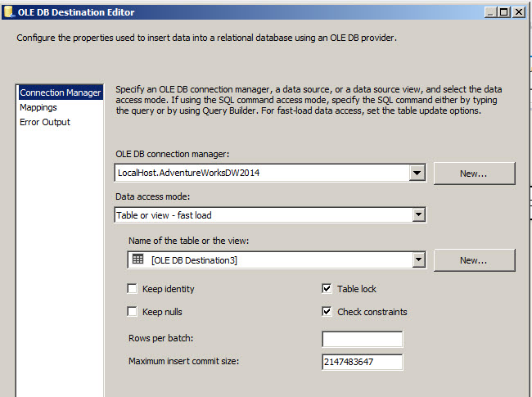Uncheck the Table lock option
532x397 pixels.
point(327,289)
